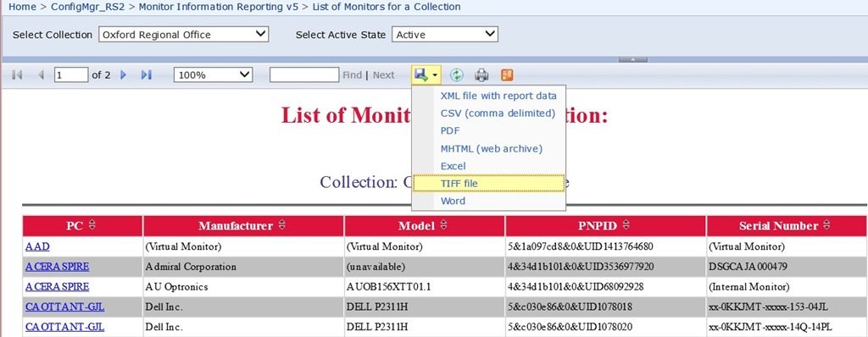Export report to Word

pos(453,201)
